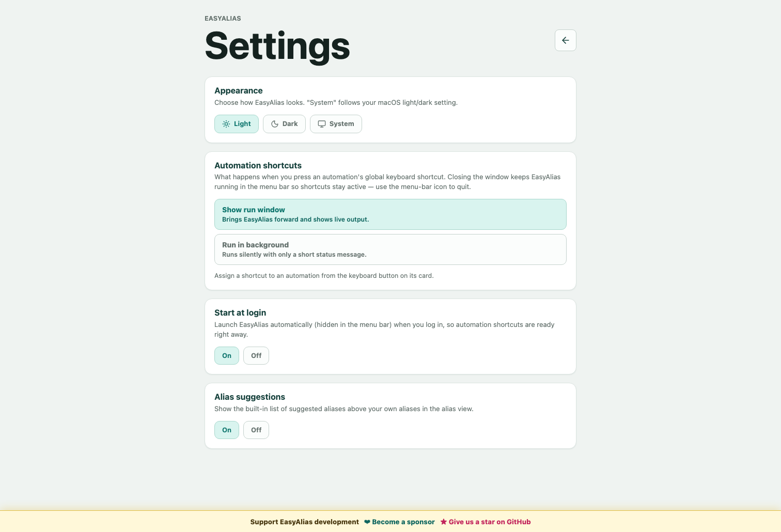
Task: Click the Start at login section title
Action: (240, 312)
